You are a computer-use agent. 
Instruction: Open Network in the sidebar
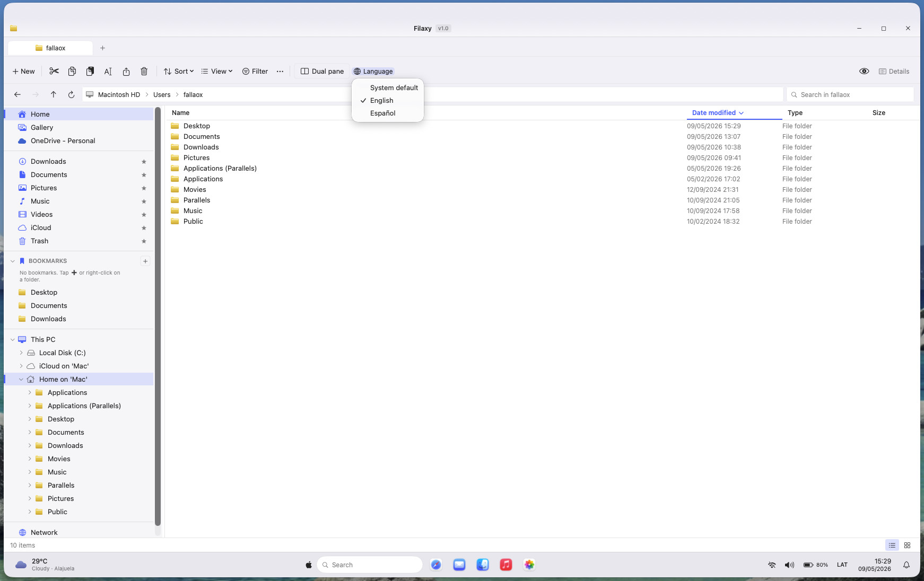pyautogui.click(x=79, y=532)
